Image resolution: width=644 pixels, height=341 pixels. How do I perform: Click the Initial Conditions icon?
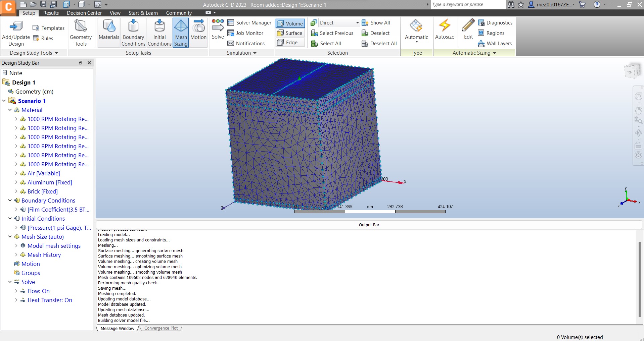(159, 32)
